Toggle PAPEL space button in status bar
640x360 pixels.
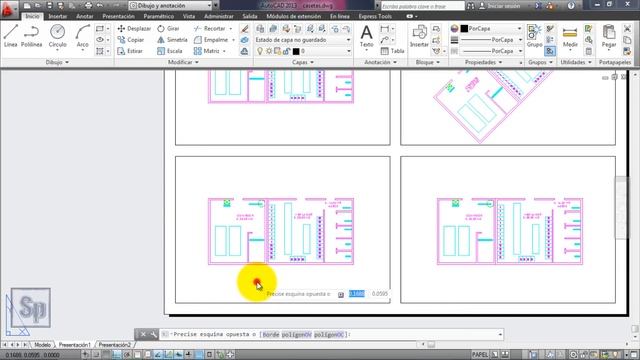click(480, 355)
